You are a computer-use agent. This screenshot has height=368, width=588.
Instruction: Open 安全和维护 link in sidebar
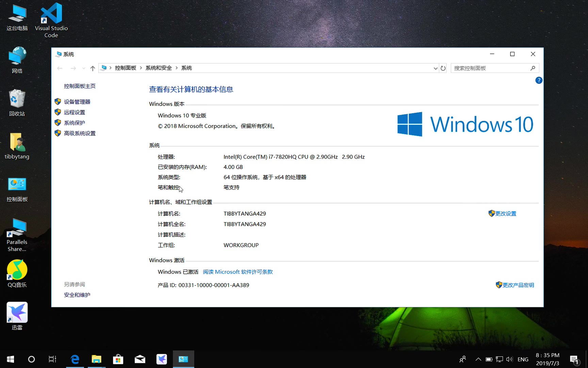point(77,295)
